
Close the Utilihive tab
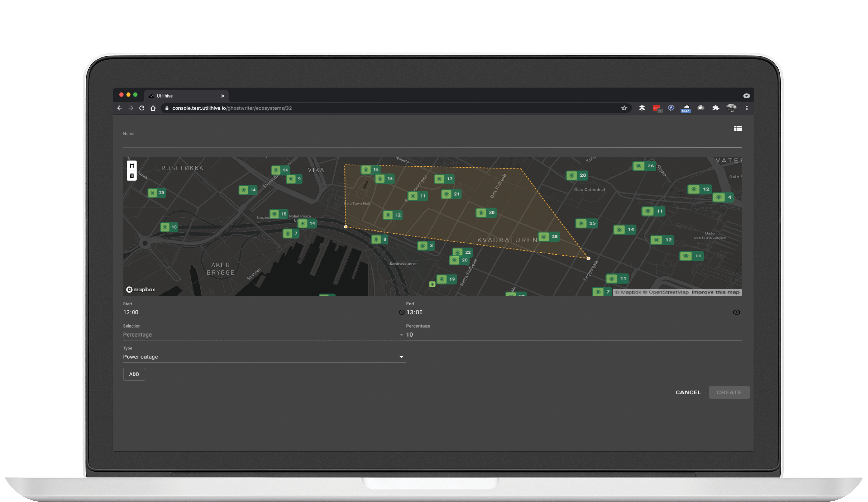(223, 96)
